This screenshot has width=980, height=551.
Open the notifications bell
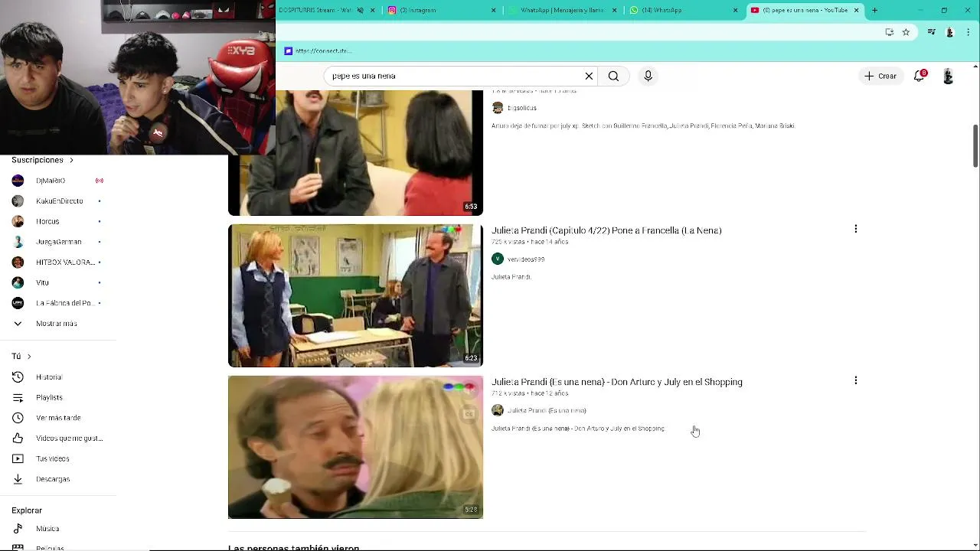[x=920, y=76]
